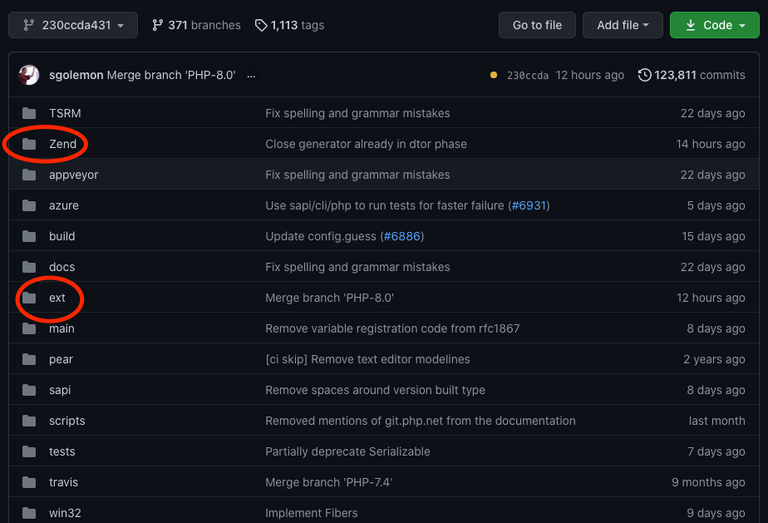The image size is (768, 523).
Task: Open pull request link #6886
Action: point(403,237)
